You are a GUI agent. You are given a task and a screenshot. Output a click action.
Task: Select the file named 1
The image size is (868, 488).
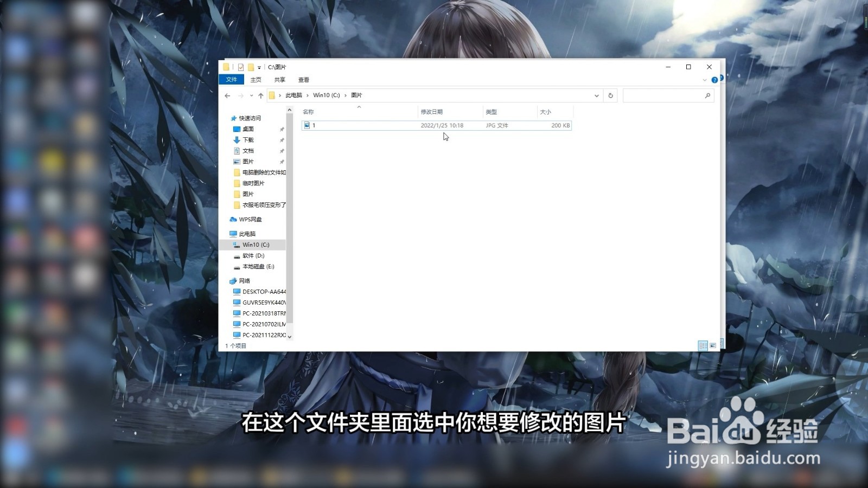[436, 125]
